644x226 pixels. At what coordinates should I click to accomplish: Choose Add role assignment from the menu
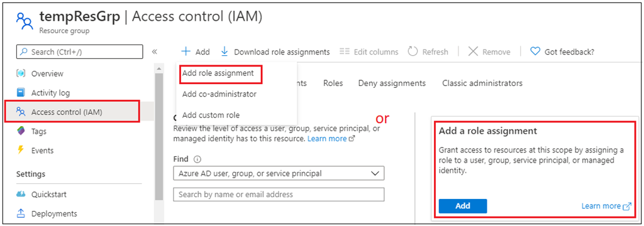(x=218, y=73)
